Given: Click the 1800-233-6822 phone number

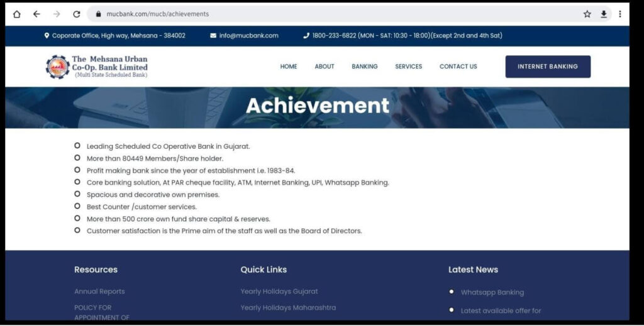Looking at the screenshot, I should point(335,36).
